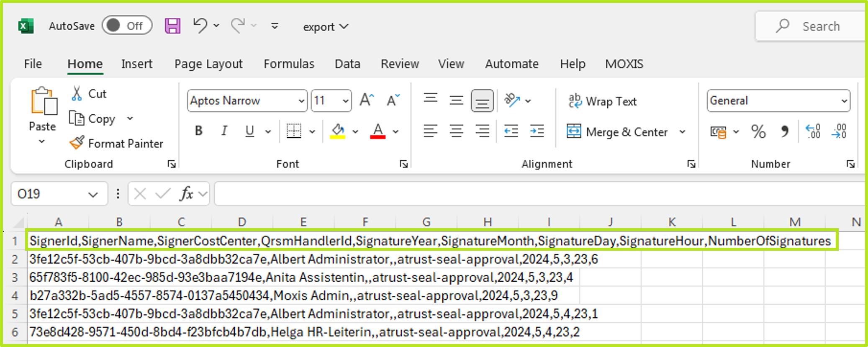This screenshot has width=868, height=347.
Task: Toggle Bold formatting
Action: [x=199, y=131]
